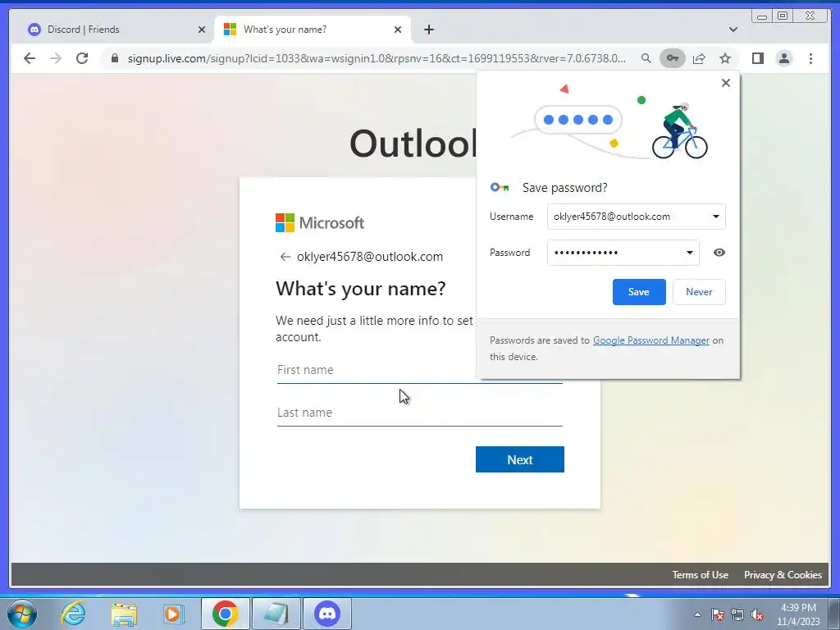Open Windows Media Player from taskbar
Screen dimensions: 840x630
173,614
